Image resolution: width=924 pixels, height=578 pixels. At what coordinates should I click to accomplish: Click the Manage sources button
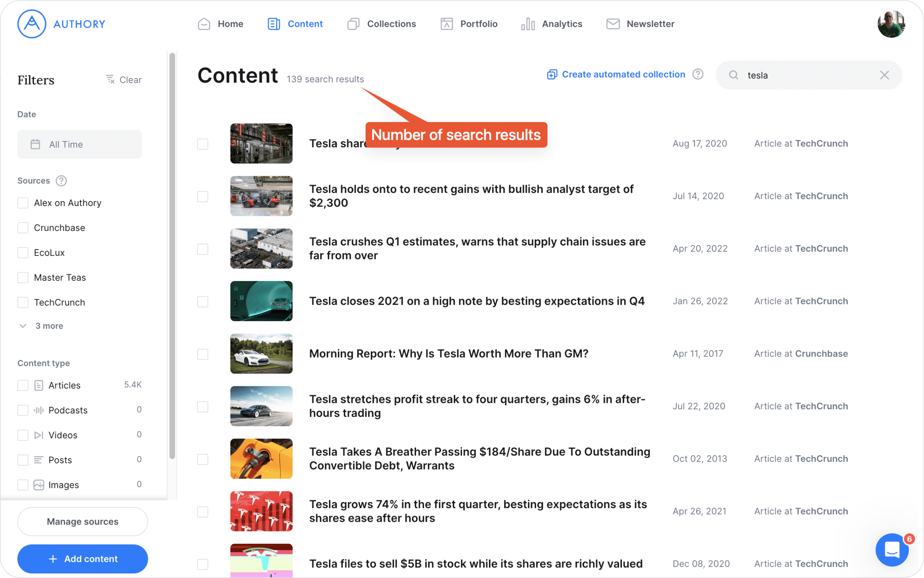[83, 521]
